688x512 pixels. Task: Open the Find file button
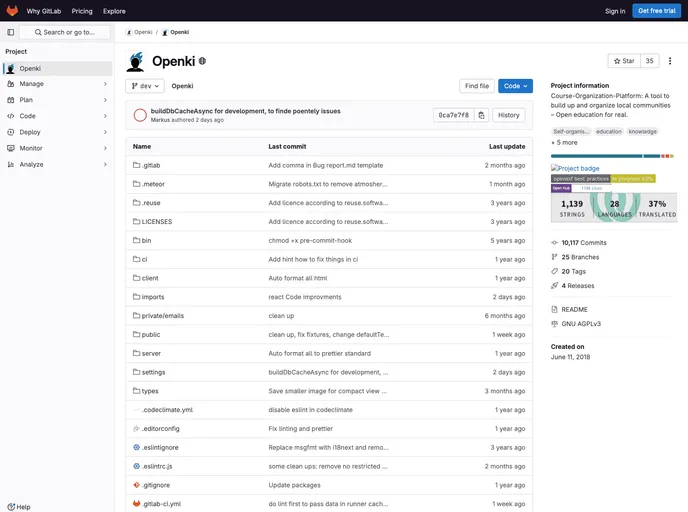[x=477, y=86]
